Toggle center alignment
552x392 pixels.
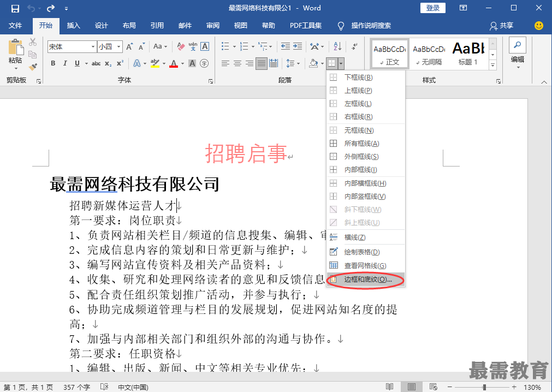[238, 63]
